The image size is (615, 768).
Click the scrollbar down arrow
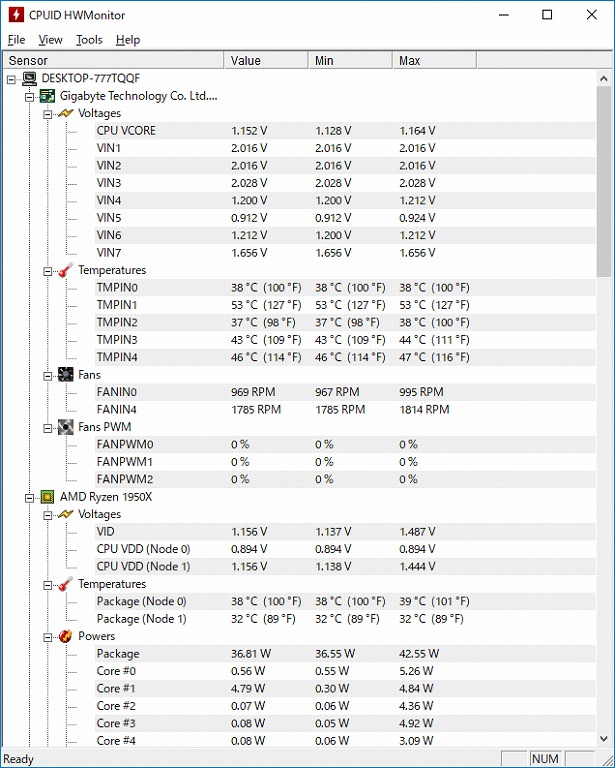point(603,739)
